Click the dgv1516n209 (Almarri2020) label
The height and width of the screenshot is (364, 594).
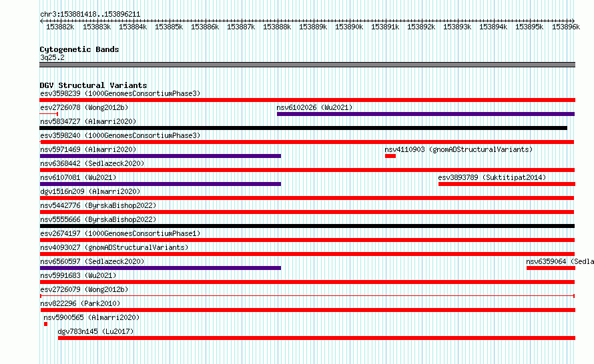pos(90,191)
